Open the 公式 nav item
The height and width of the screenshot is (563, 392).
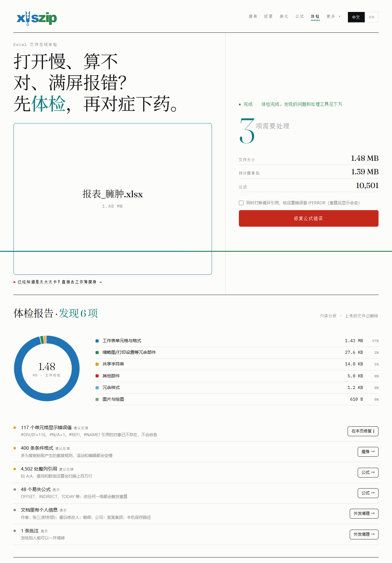coord(300,17)
